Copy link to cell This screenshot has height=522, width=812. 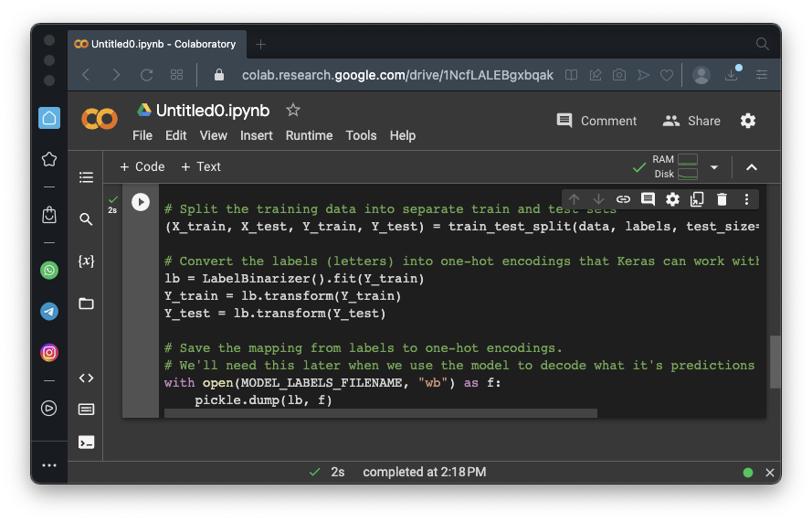(623, 199)
